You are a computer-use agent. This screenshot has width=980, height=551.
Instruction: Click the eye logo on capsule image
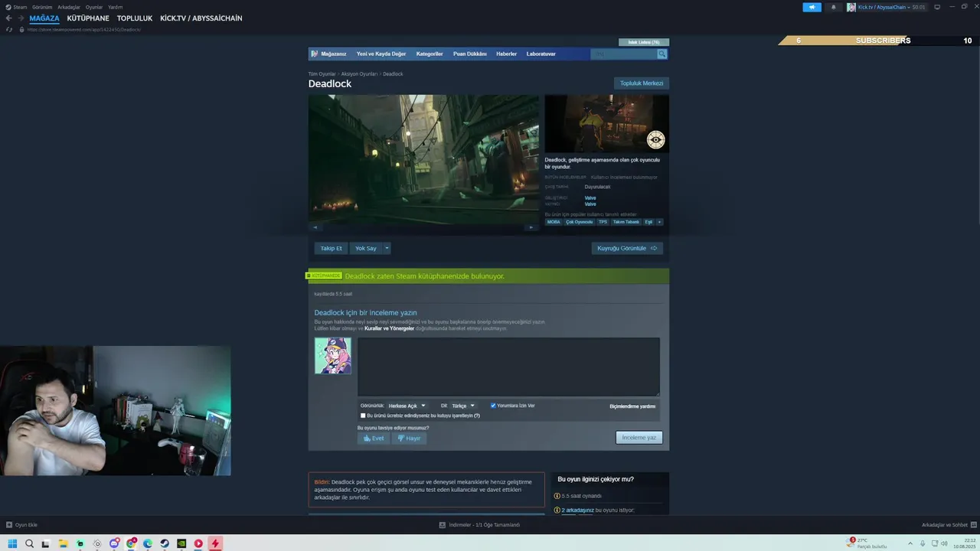pos(655,139)
